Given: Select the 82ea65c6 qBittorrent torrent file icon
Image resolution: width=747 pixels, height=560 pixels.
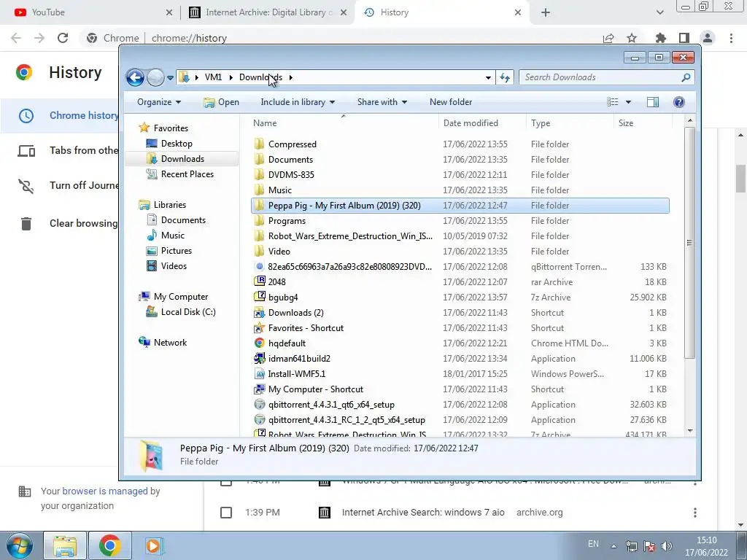Looking at the screenshot, I should click(x=259, y=266).
